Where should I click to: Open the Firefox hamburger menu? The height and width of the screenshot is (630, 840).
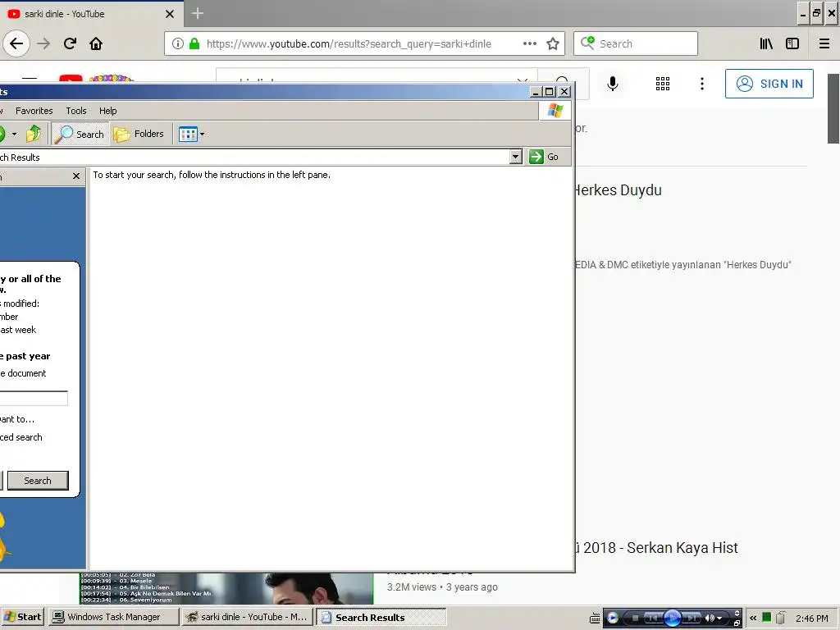(824, 44)
